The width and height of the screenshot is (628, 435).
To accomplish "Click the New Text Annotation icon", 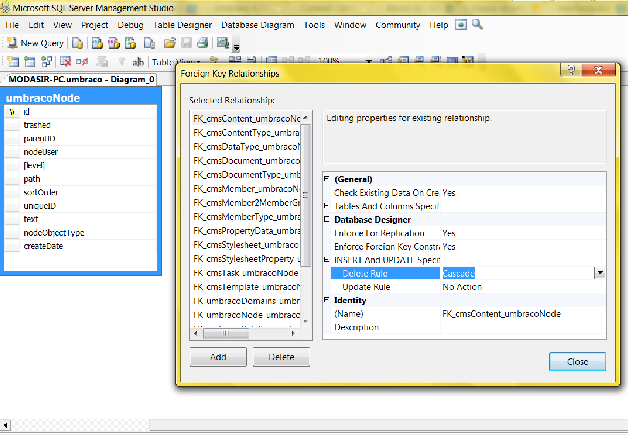I will pyautogui.click(x=138, y=61).
